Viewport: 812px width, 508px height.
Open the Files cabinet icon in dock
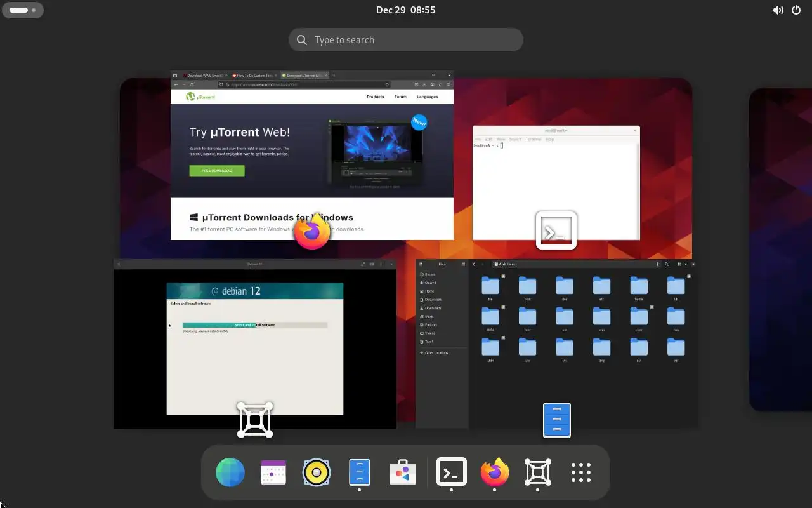pyautogui.click(x=360, y=472)
